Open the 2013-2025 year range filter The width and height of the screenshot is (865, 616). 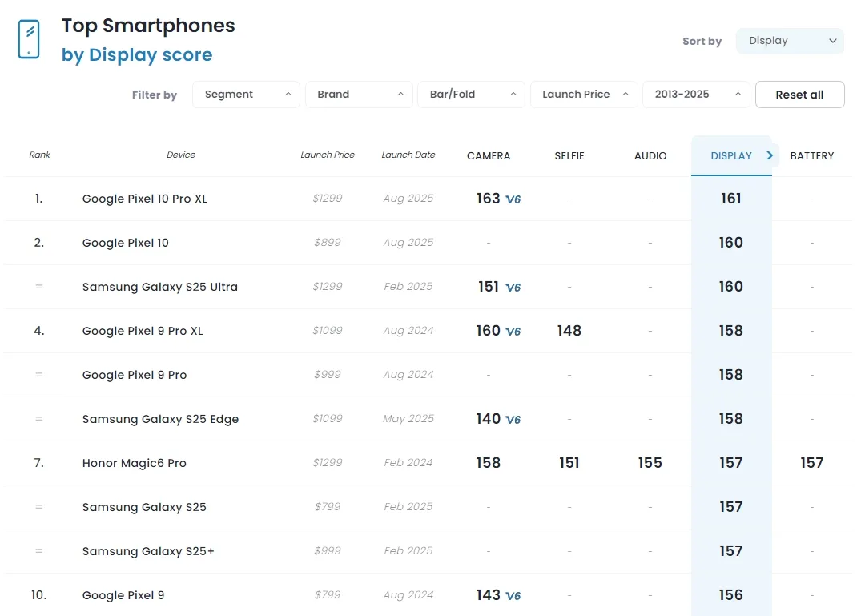click(696, 95)
